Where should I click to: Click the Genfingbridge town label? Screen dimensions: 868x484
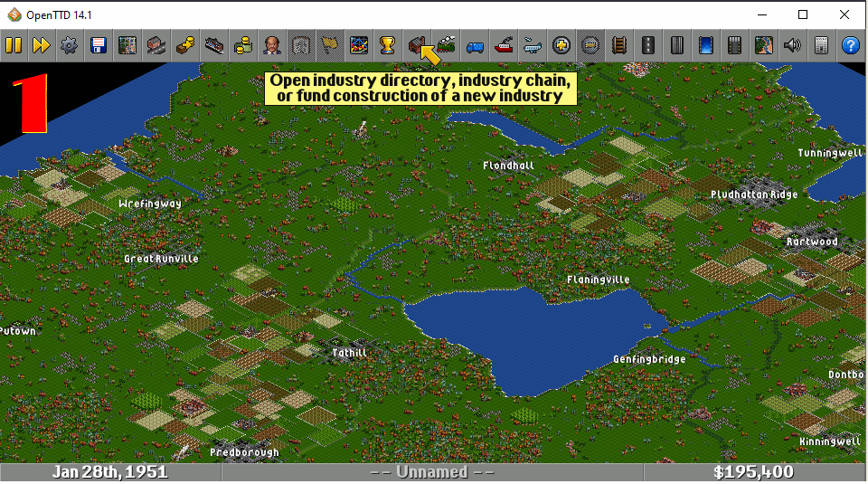649,359
